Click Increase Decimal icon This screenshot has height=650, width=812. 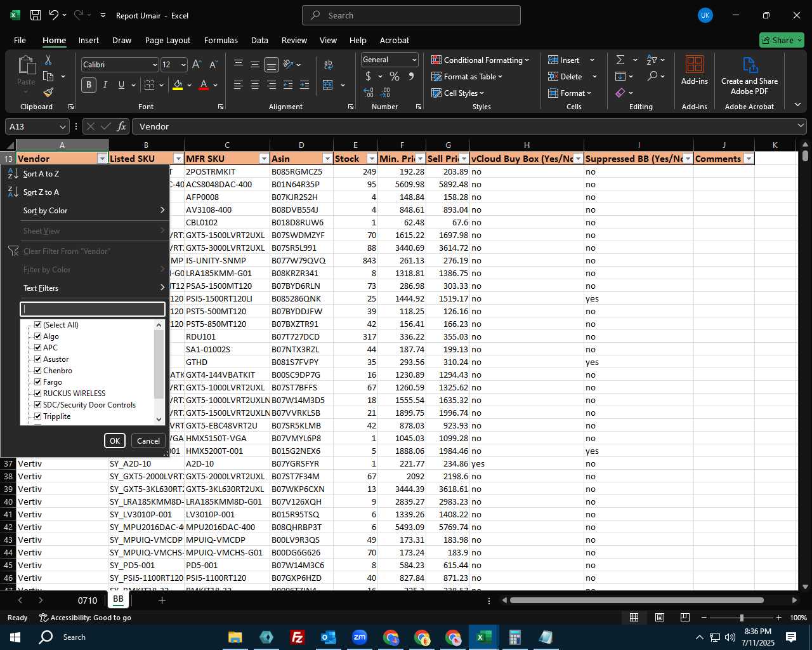tap(369, 93)
